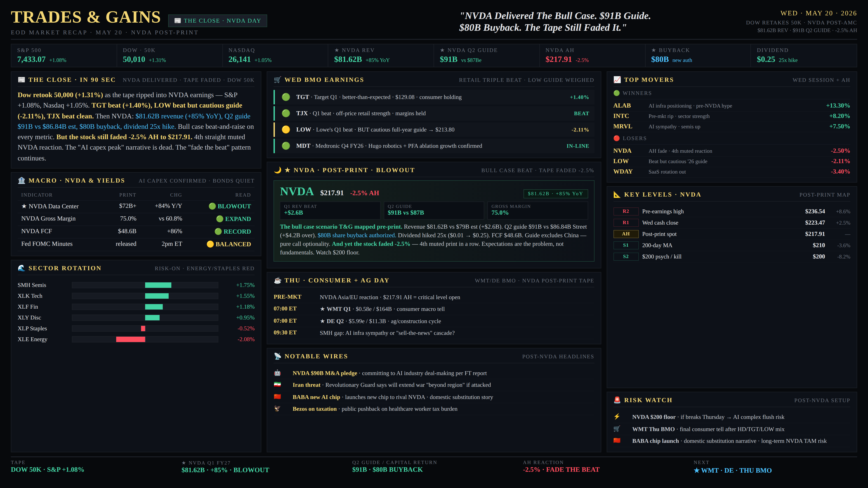Click the siren icon beside Risk Watch
The height and width of the screenshot is (488, 868).
pyautogui.click(x=617, y=400)
